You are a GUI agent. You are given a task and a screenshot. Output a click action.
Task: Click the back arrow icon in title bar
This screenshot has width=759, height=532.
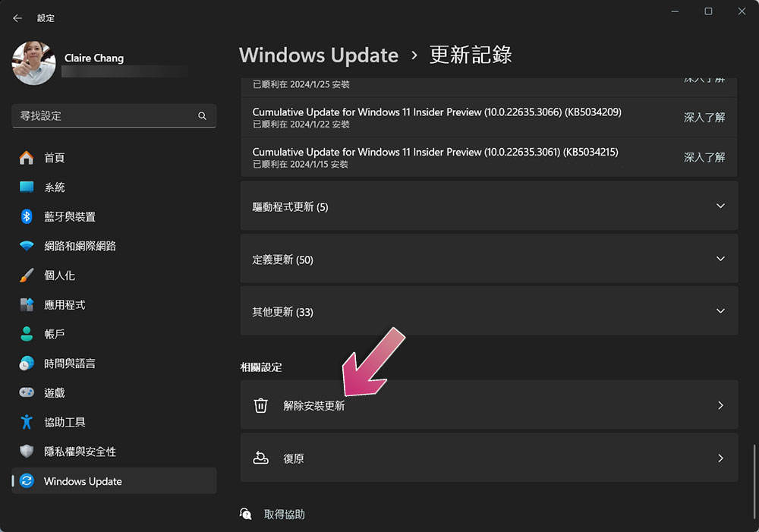pyautogui.click(x=17, y=18)
